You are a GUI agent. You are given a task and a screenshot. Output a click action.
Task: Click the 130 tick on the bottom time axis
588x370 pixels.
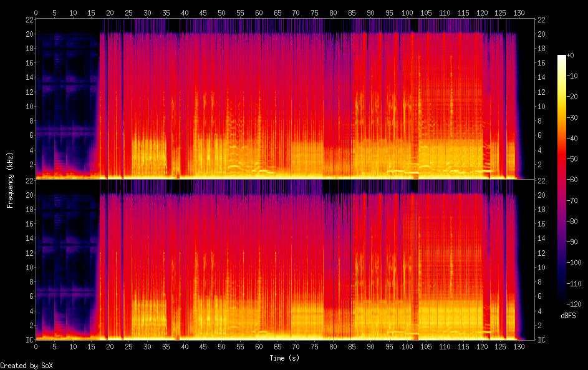click(x=519, y=347)
